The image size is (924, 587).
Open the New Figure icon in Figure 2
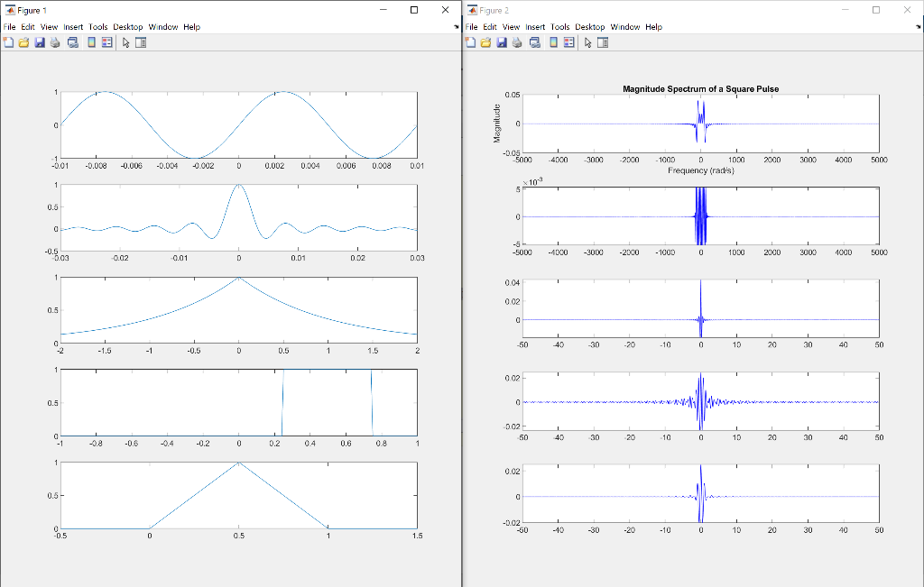[472, 42]
